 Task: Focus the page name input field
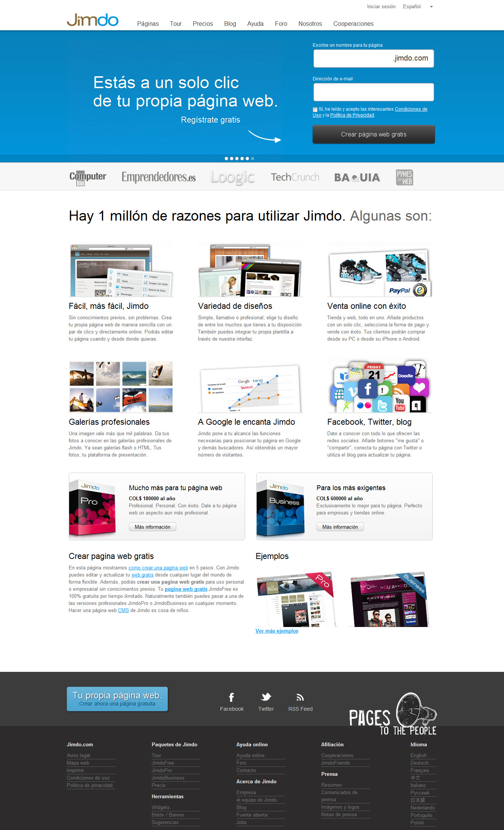[374, 58]
